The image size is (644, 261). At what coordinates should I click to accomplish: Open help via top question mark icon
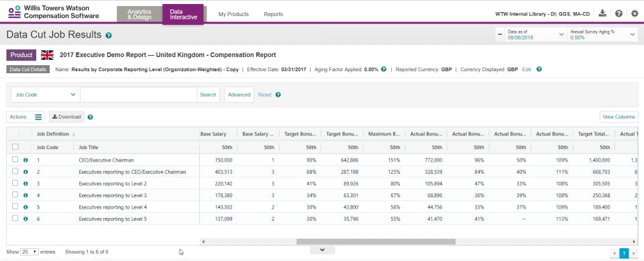(x=619, y=13)
